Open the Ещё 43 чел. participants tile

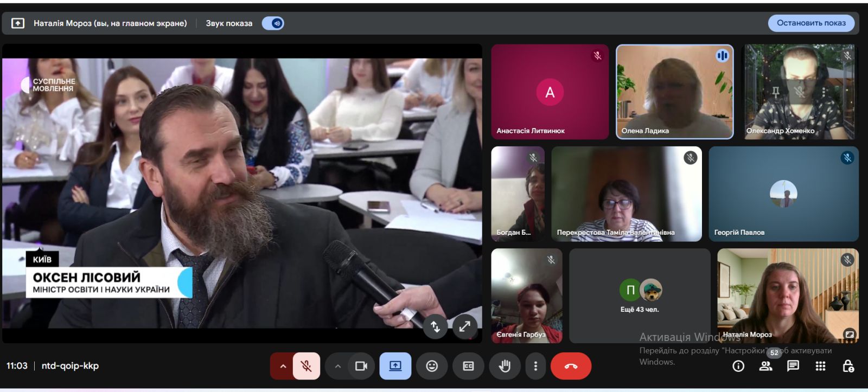[640, 296]
